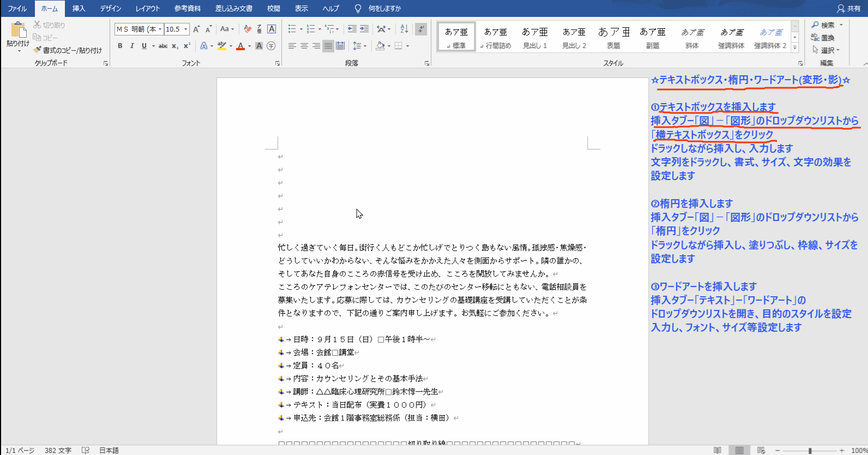The height and width of the screenshot is (455, 868).
Task: Open the font name dropdown (MS 明朝)
Action: 160,29
